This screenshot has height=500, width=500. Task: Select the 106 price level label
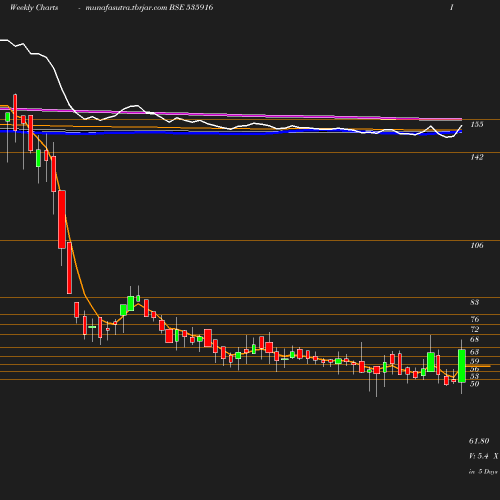click(477, 245)
